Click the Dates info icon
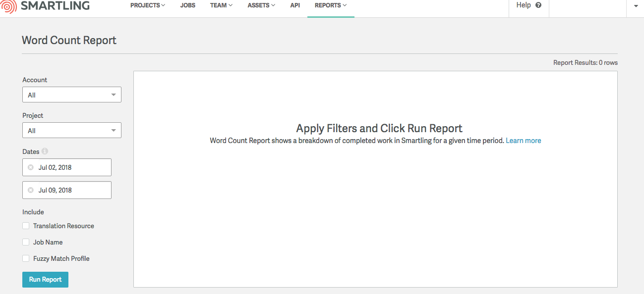 (x=45, y=151)
